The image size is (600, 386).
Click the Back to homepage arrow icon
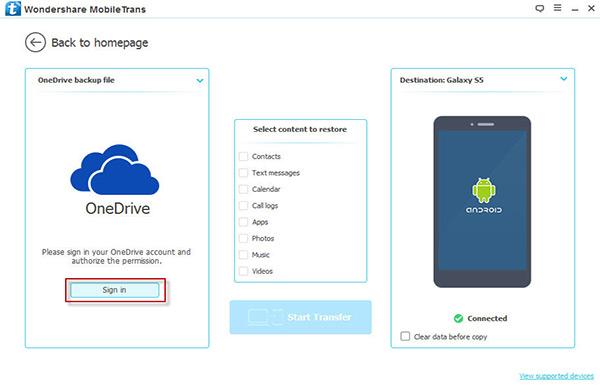tap(36, 42)
